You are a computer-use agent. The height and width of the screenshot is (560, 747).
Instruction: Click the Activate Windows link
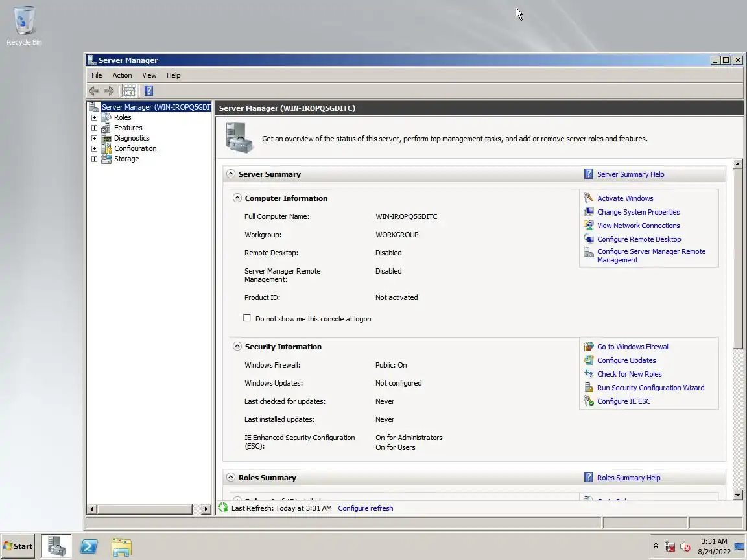pyautogui.click(x=625, y=198)
